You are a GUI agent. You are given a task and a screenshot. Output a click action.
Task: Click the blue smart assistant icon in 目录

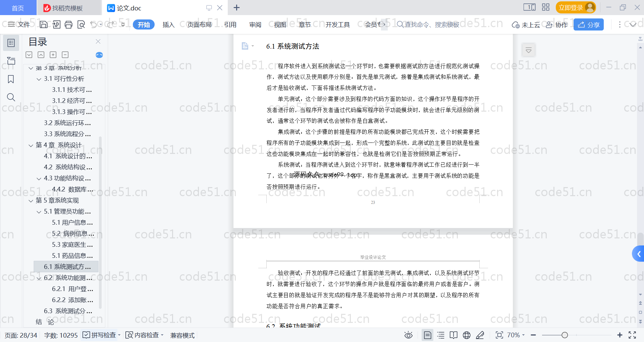click(99, 55)
